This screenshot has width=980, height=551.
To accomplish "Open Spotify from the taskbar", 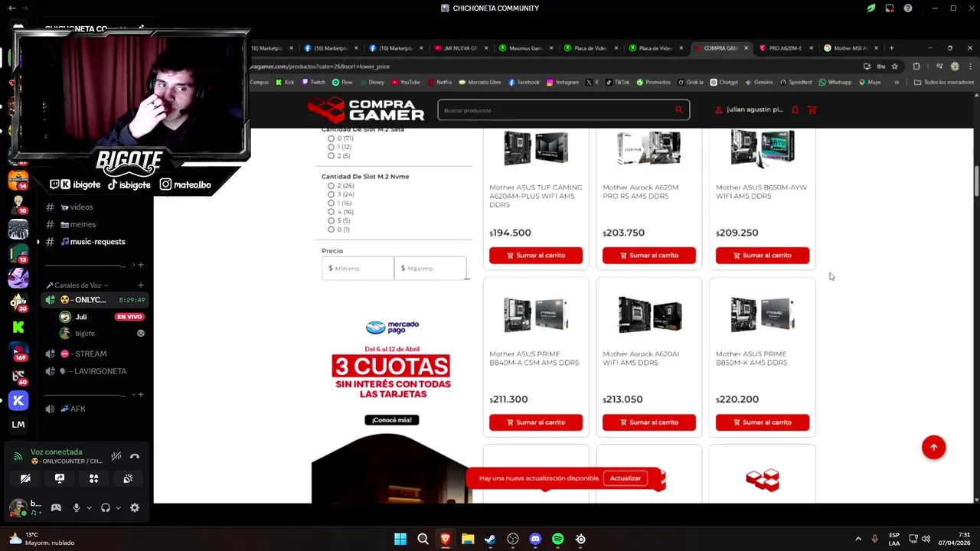I will pos(557,539).
